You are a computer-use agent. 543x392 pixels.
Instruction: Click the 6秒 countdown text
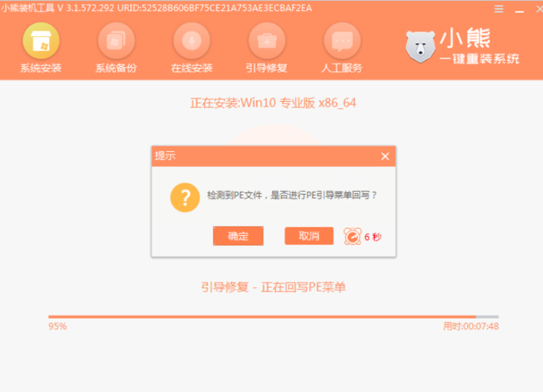click(373, 235)
